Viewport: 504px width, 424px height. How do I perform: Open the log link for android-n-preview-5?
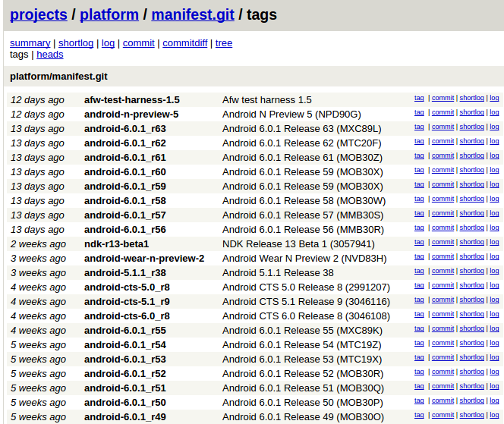[x=494, y=112]
